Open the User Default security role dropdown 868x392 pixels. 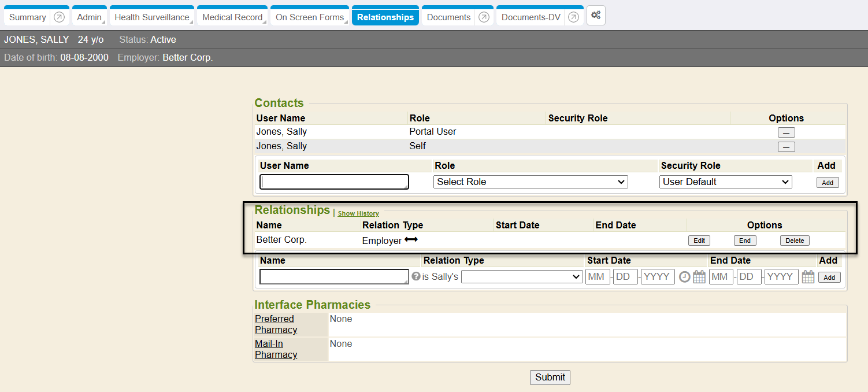(725, 182)
